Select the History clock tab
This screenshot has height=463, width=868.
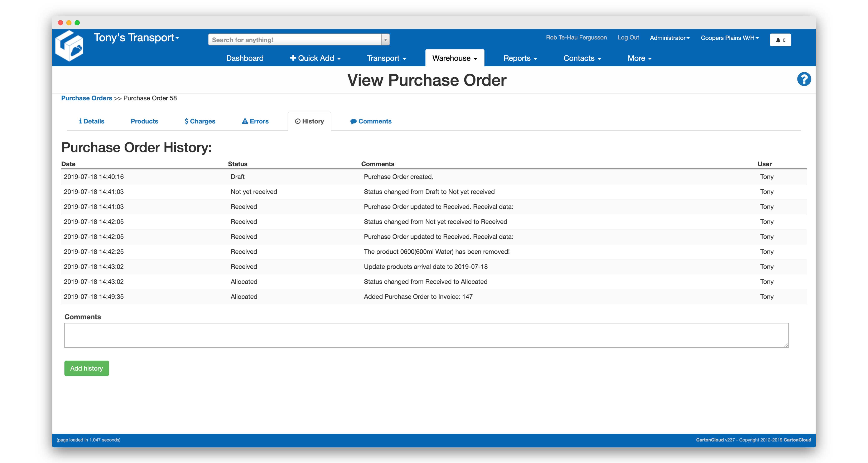coord(309,121)
